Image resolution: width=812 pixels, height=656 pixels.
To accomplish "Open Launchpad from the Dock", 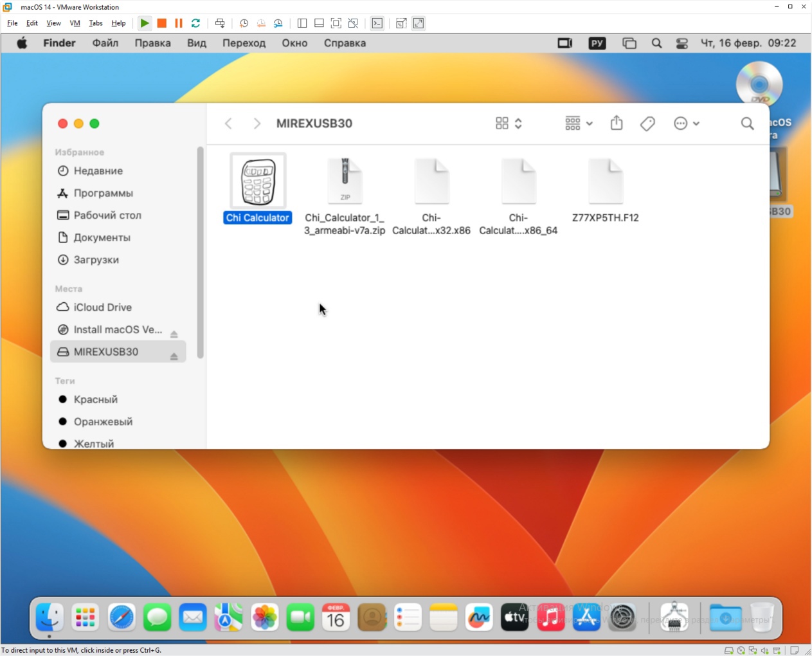I will click(x=86, y=618).
